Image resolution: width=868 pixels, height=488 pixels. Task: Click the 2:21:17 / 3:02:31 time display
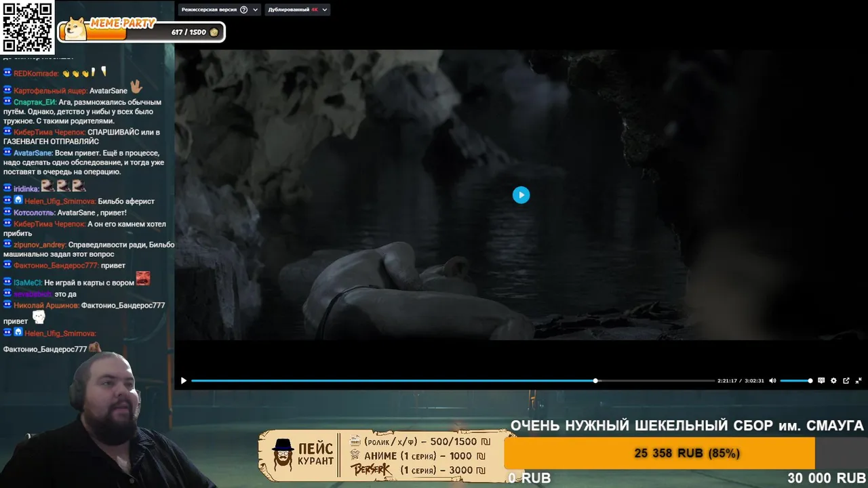click(741, 381)
